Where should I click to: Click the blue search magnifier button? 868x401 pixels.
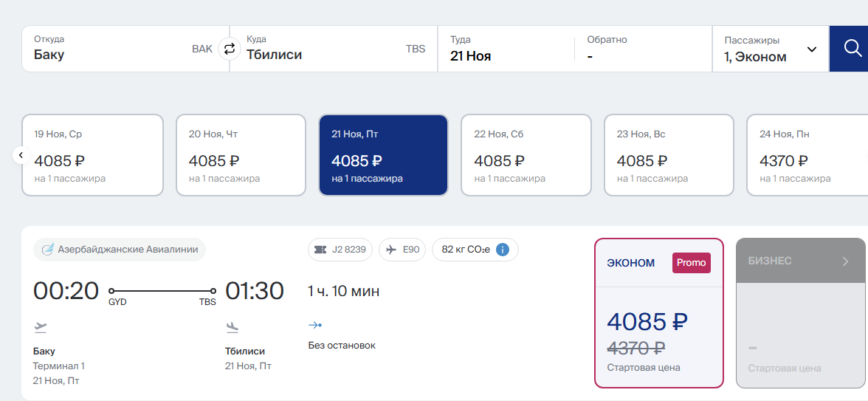pyautogui.click(x=852, y=49)
